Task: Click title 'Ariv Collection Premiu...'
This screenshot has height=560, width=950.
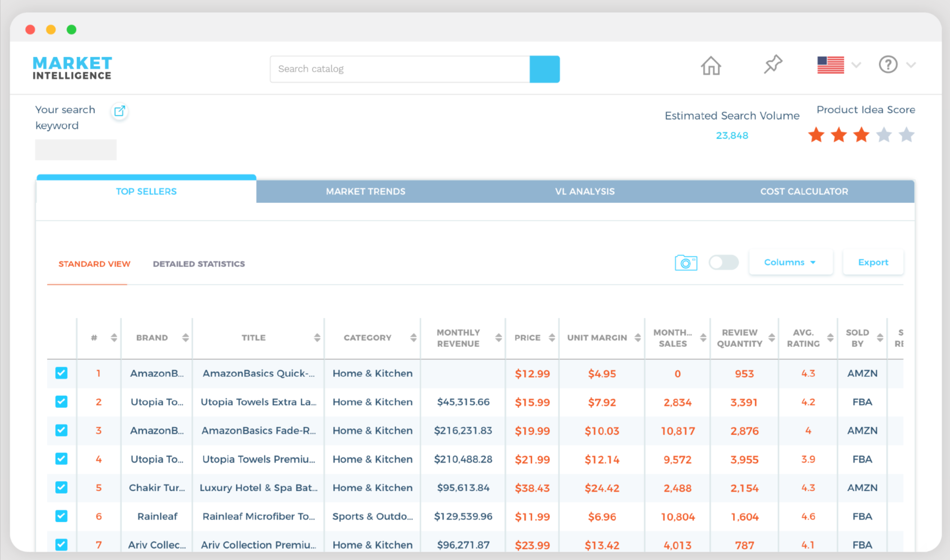Action: 258,545
